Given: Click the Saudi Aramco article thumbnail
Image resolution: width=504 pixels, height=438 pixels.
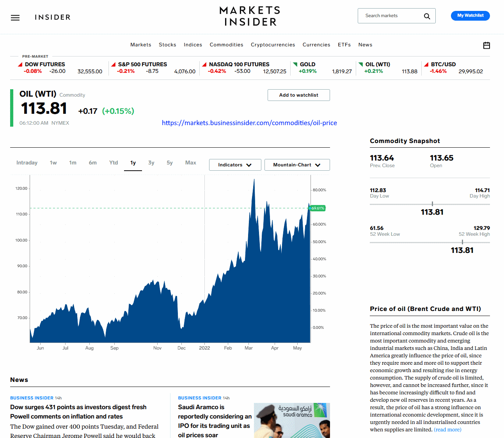Looking at the screenshot, I should pos(292,420).
